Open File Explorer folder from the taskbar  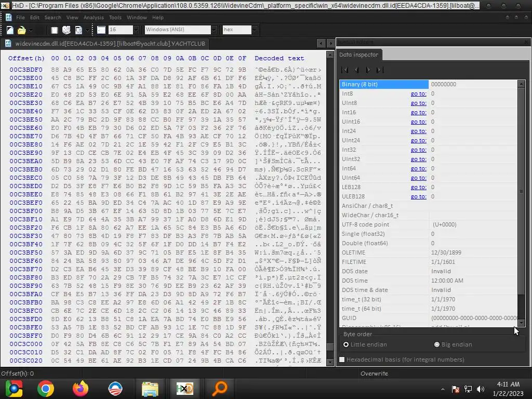(x=150, y=389)
